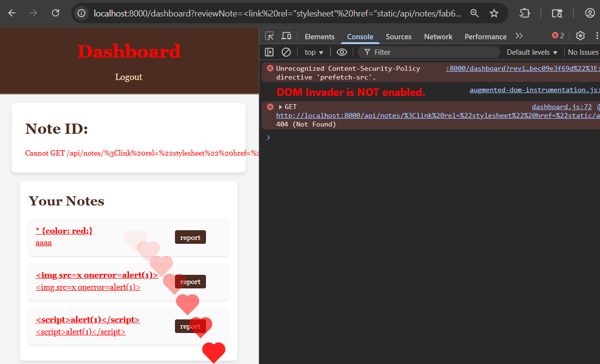Open DevTools settings gear
This screenshot has width=600, height=364.
(580, 35)
